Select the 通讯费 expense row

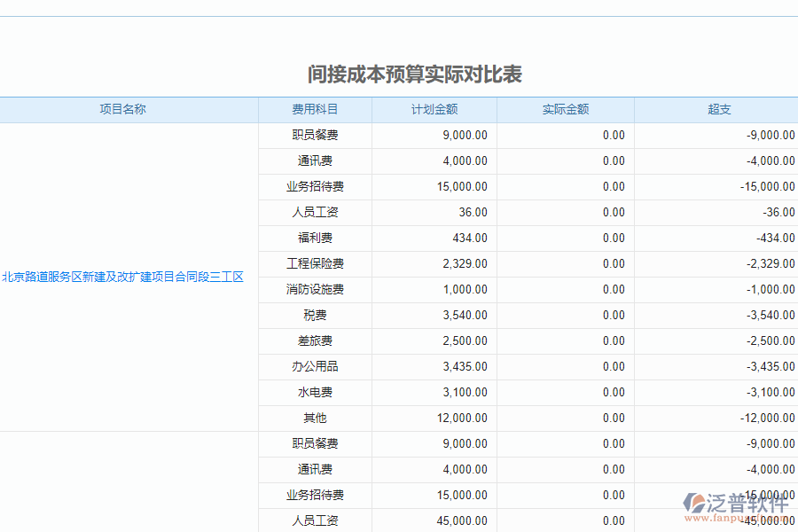(x=314, y=160)
